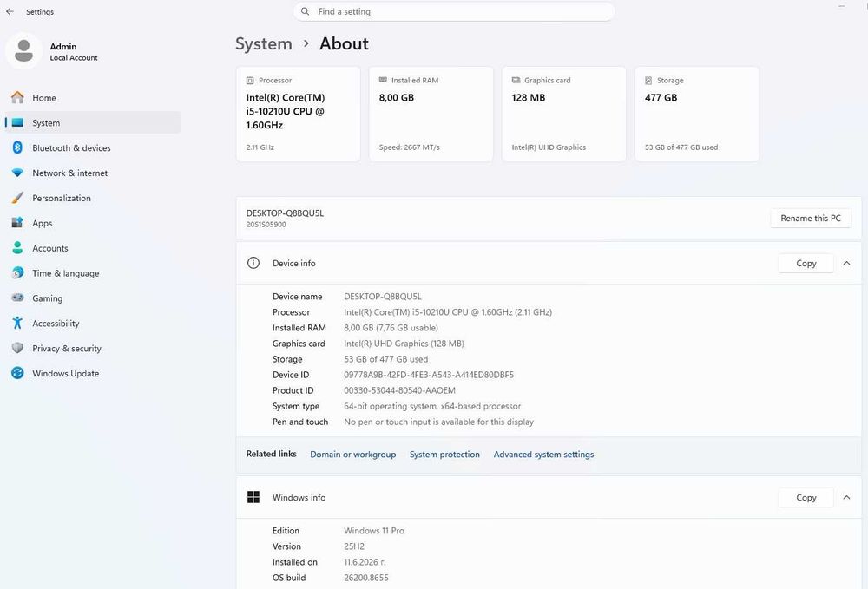Click the Home house icon
This screenshot has width=868, height=589.
17,98
